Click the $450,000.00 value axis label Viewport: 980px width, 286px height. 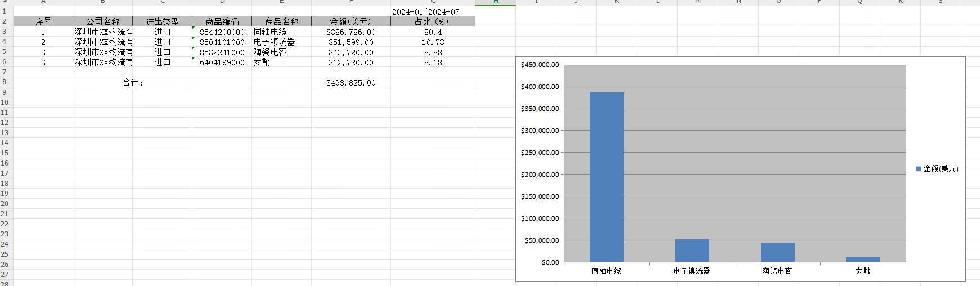point(540,65)
